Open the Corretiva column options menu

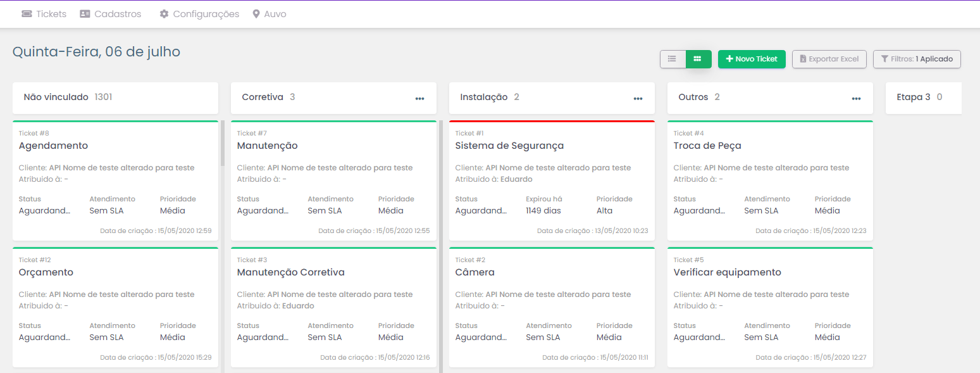419,98
